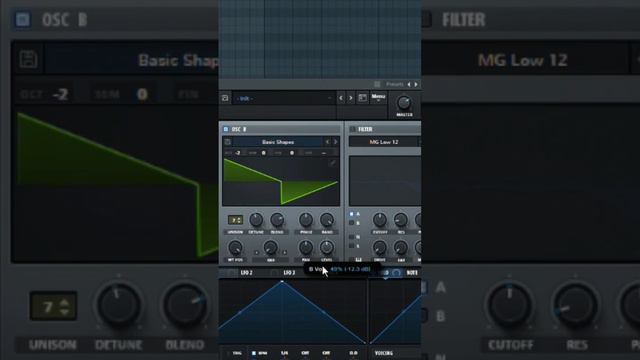Toggle filter routing checkbox S
The image size is (640, 360).
tap(351, 246)
